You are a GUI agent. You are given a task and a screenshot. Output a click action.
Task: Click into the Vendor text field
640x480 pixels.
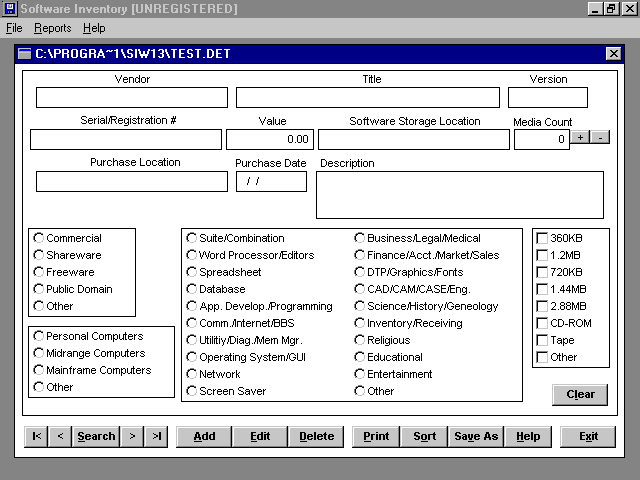click(x=131, y=97)
